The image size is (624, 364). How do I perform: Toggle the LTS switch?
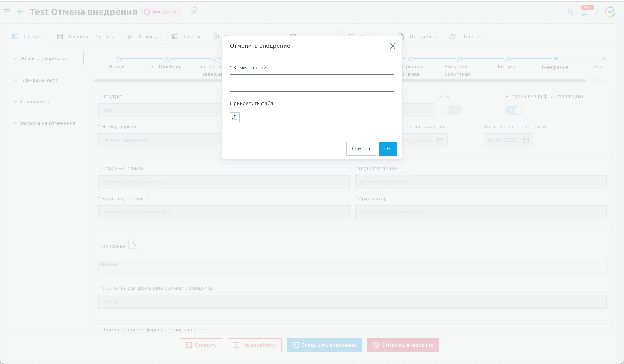coord(451,110)
